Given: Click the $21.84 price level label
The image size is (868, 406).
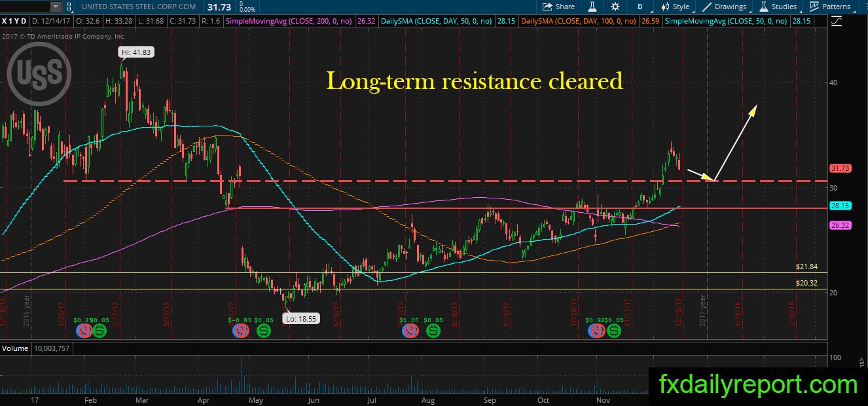Looking at the screenshot, I should click(x=807, y=267).
